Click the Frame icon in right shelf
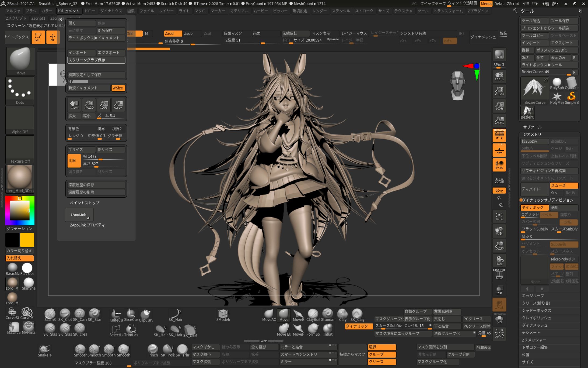This screenshot has height=368, width=588. click(499, 216)
